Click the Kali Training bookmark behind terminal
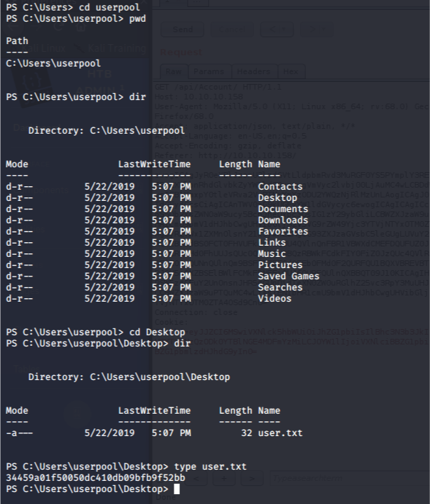This screenshot has width=430, height=504. coord(119,49)
